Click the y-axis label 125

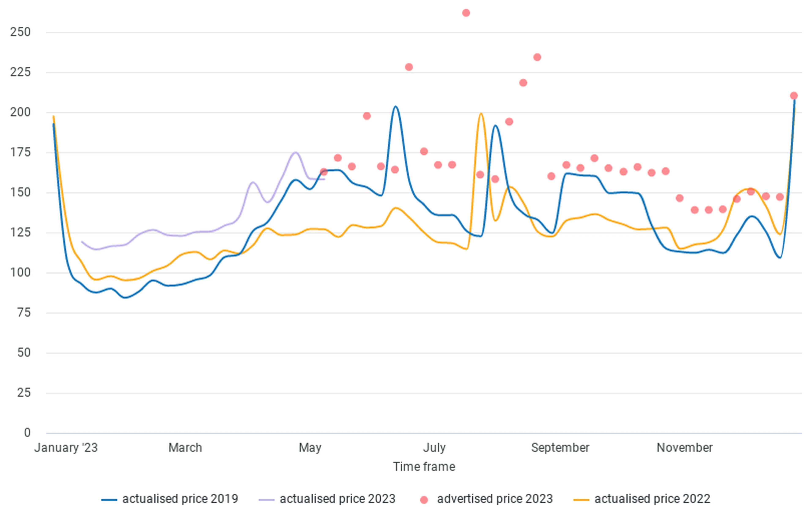[x=21, y=232]
